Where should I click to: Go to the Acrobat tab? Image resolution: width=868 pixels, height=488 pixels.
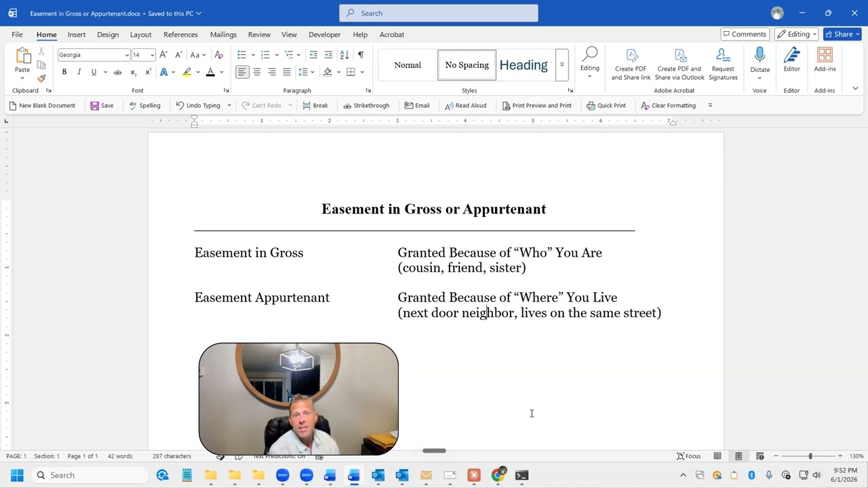click(392, 35)
